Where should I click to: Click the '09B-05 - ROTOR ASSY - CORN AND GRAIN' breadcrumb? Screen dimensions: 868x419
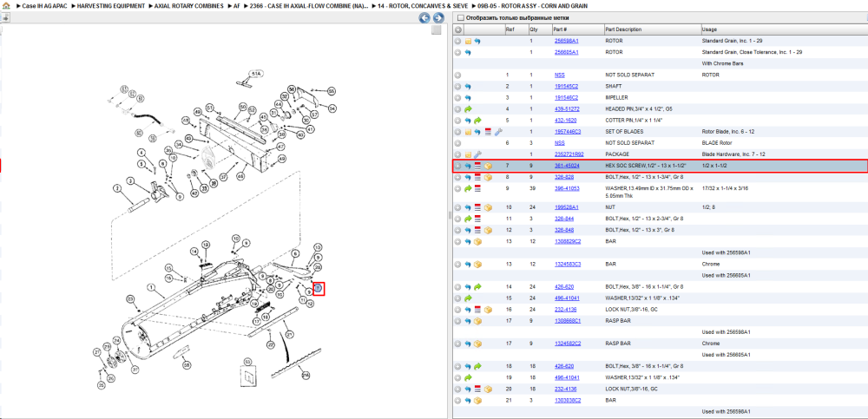click(532, 5)
